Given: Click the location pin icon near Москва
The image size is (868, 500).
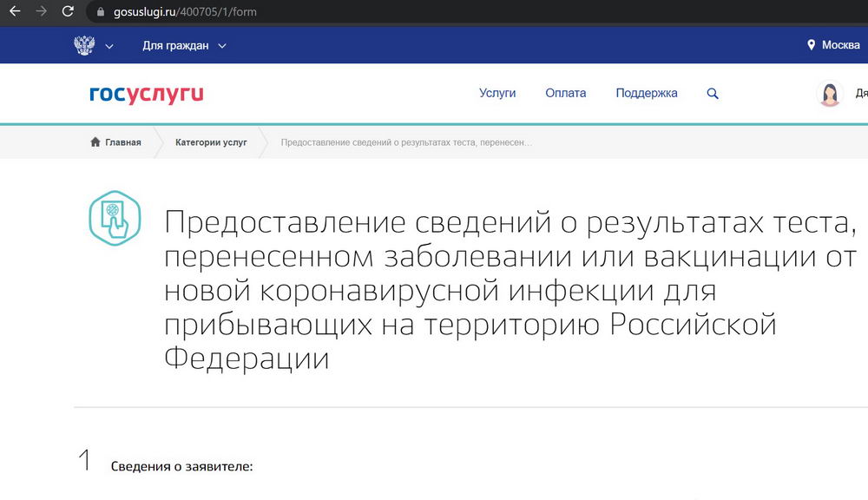Looking at the screenshot, I should (812, 45).
